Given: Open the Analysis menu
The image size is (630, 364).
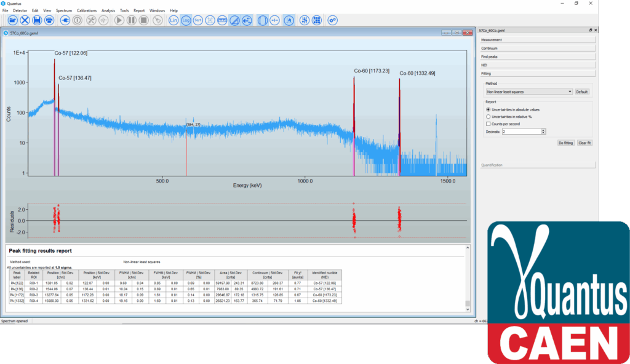Looking at the screenshot, I should tap(108, 10).
